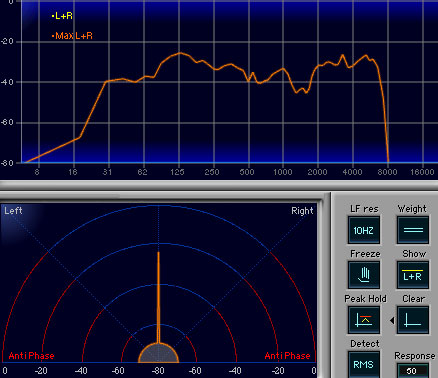Click the 1000 Hz frequency axis label

point(283,172)
